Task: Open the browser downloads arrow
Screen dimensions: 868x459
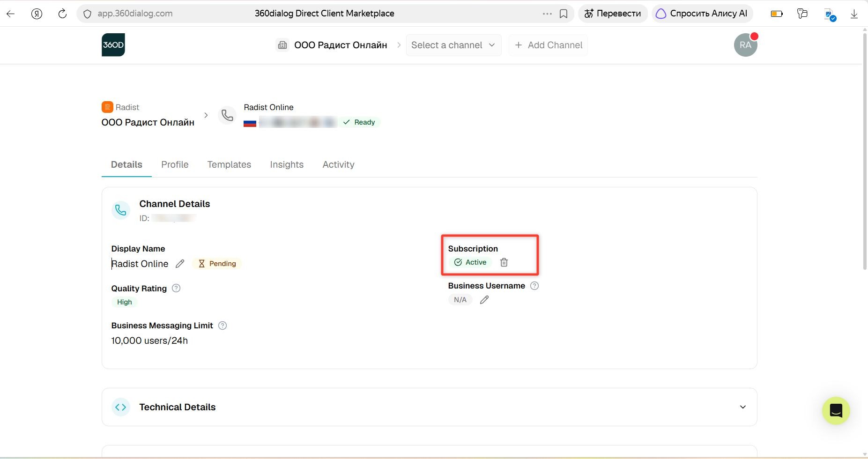Action: (x=854, y=14)
